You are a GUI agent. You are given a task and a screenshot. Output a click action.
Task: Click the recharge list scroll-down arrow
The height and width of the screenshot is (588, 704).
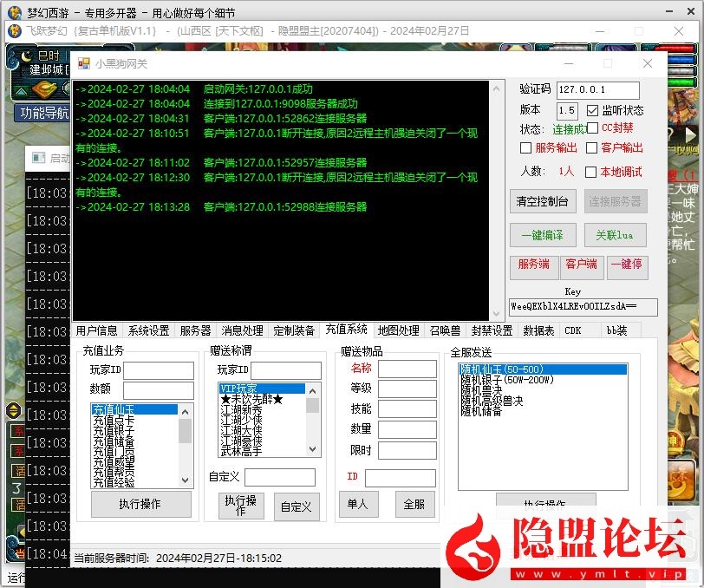185,480
